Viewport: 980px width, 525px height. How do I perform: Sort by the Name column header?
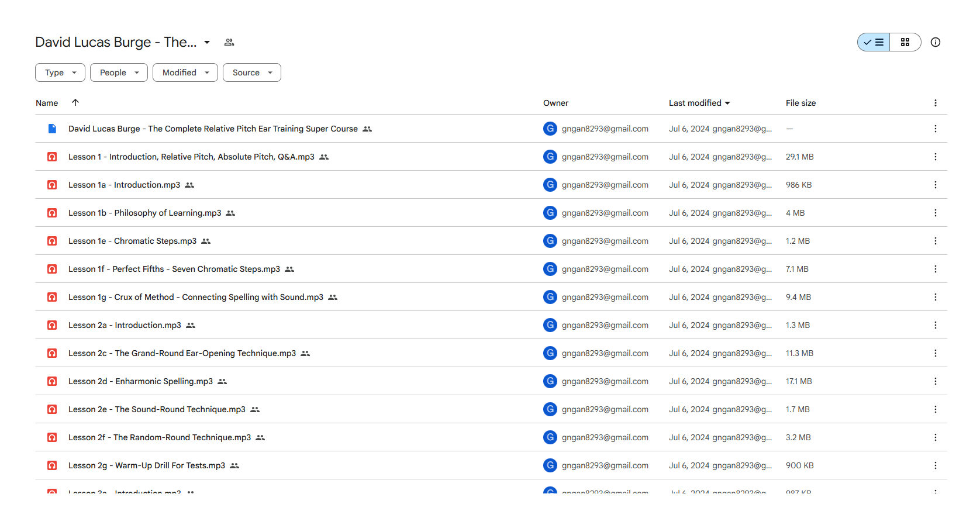click(x=47, y=103)
